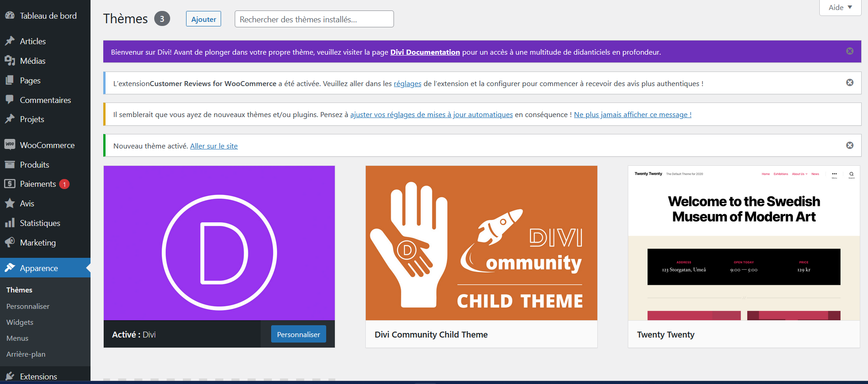Select the Twenty Twenty theme screenshot
The width and height of the screenshot is (868, 384).
[744, 243]
